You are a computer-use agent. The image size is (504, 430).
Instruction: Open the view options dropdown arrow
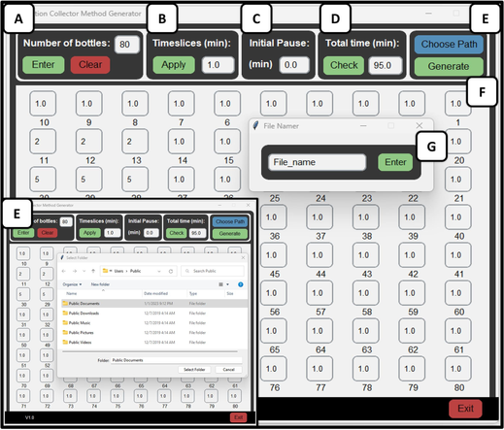227,284
